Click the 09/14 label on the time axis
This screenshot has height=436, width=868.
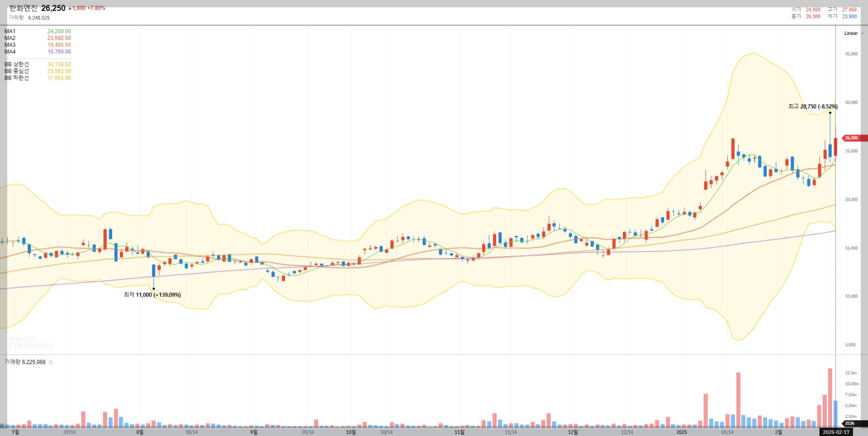coord(308,433)
